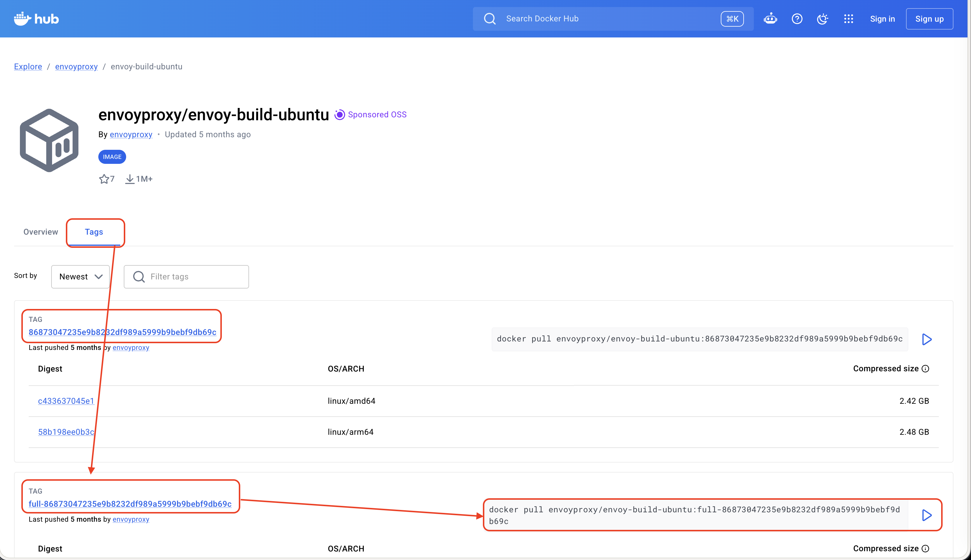Image resolution: width=971 pixels, height=560 pixels.
Task: Open tag 86873047235e9b8232df989a5999b9bebf9db69c link
Action: pyautogui.click(x=122, y=332)
